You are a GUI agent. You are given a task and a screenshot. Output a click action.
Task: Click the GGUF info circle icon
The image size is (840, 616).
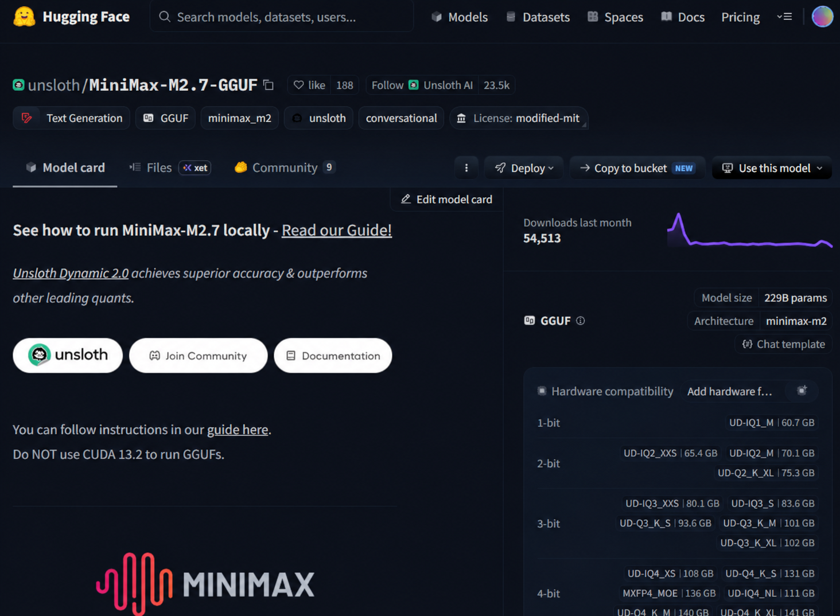coord(581,321)
